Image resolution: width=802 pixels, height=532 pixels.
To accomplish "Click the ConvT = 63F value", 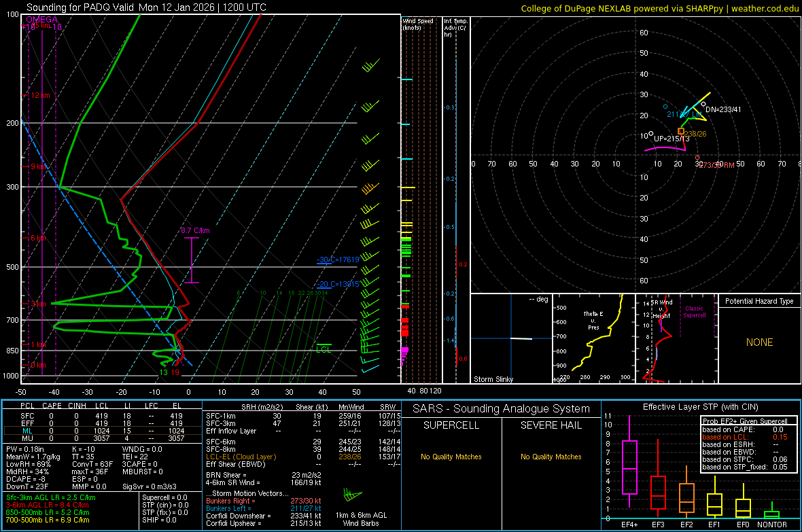I will click(92, 464).
